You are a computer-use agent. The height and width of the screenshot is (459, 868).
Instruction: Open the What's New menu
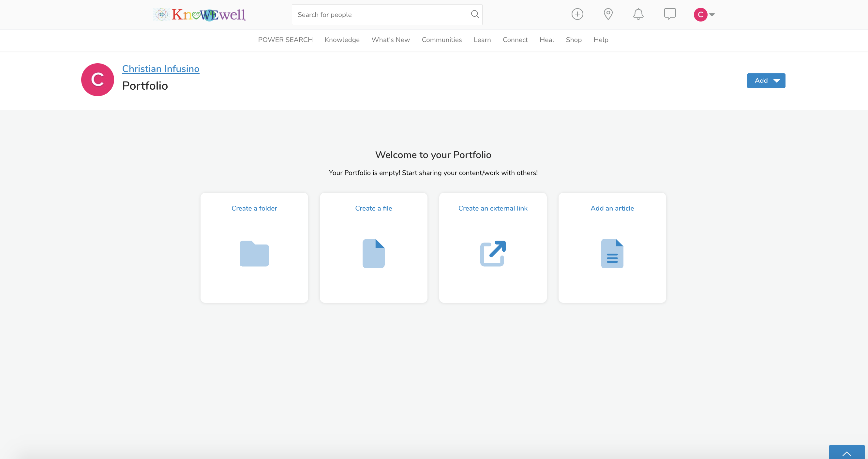tap(391, 40)
